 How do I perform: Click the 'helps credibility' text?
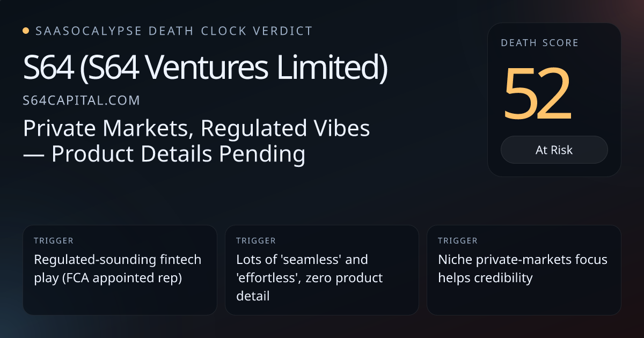pyautogui.click(x=485, y=278)
